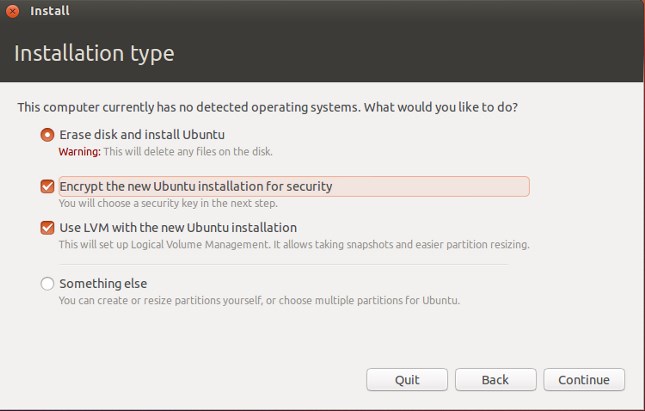This screenshot has height=411, width=645.
Task: Close the Install window with red X
Action: 12,11
